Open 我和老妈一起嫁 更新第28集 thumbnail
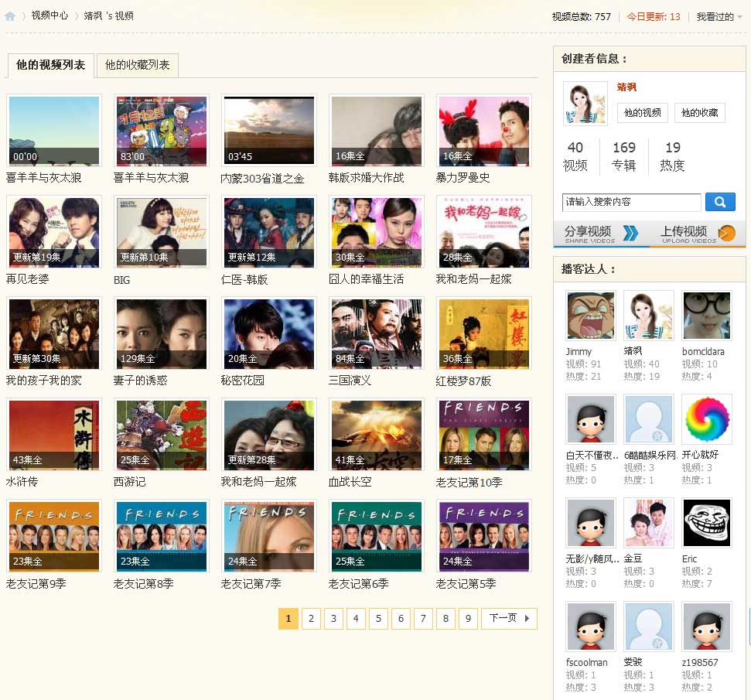 click(x=269, y=435)
